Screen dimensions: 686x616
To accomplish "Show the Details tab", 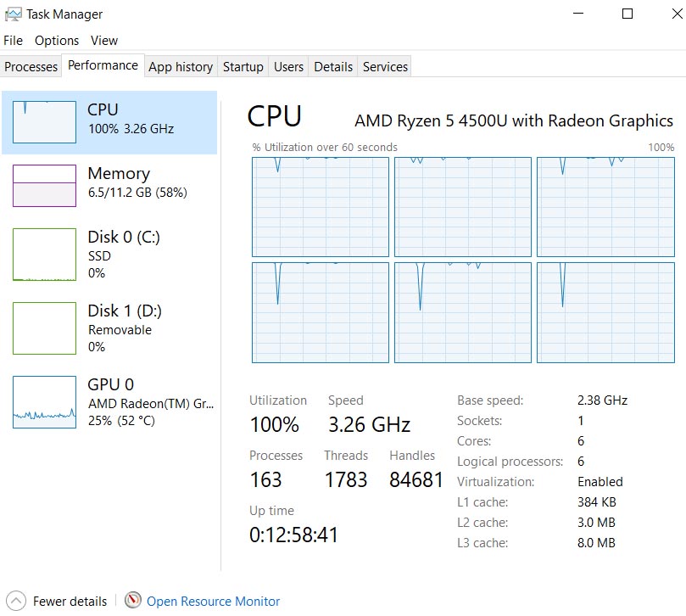I will [333, 67].
